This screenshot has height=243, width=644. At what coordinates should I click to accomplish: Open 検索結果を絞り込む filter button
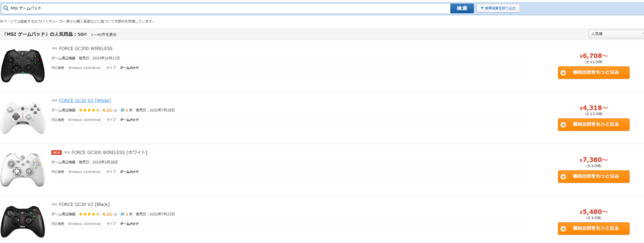tap(498, 8)
